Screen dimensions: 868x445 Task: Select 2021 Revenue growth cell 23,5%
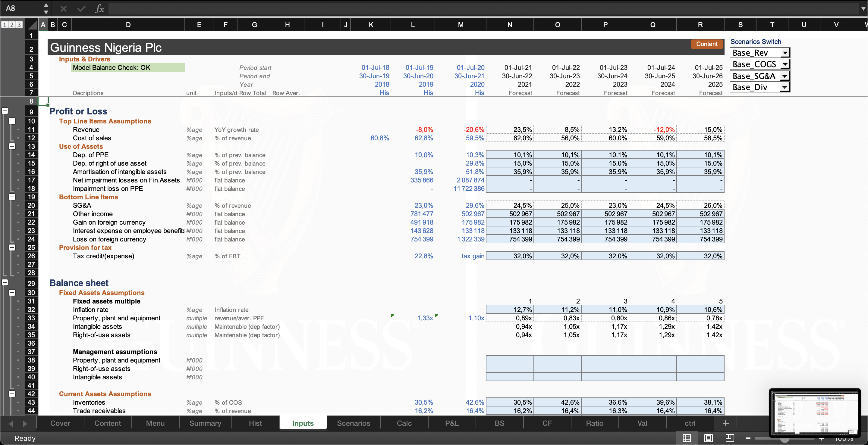click(509, 129)
